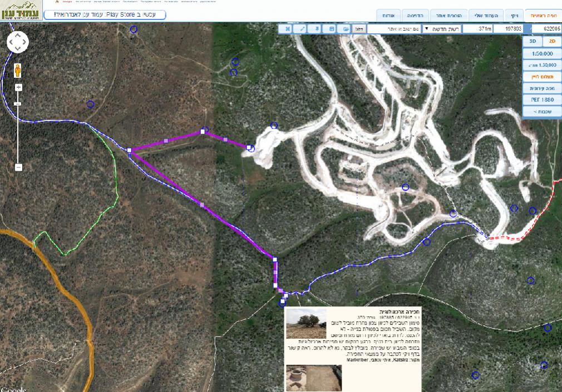Click the save (floppy disk) toolbar icon
This screenshot has height=392, width=562.
332,28
